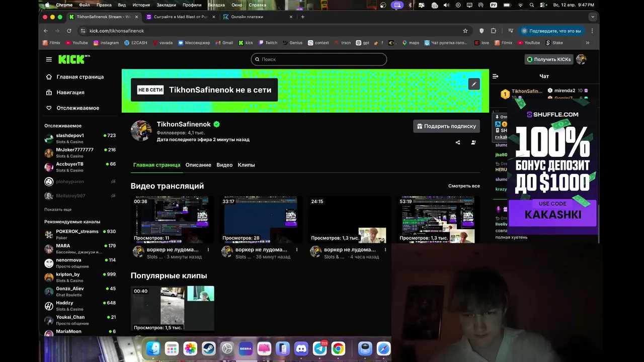
Task: Open Chrome tab search dropdown arrow
Action: (593, 17)
